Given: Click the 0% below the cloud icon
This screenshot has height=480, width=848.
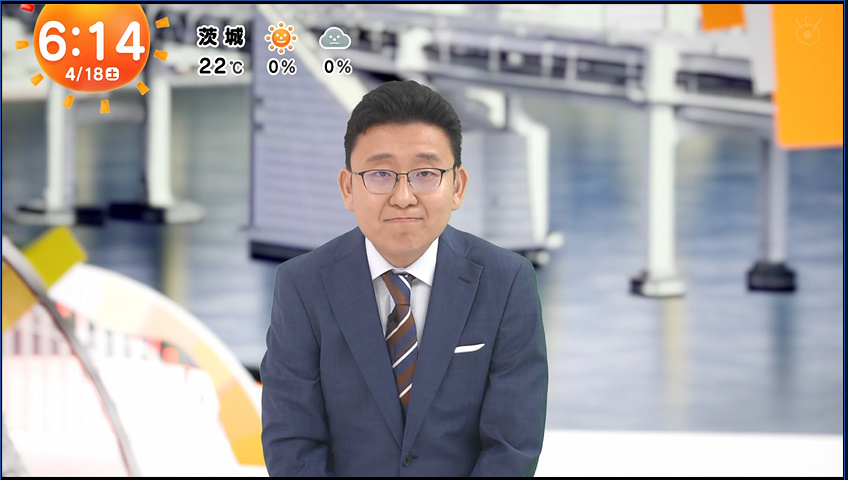Looking at the screenshot, I should point(337,67).
